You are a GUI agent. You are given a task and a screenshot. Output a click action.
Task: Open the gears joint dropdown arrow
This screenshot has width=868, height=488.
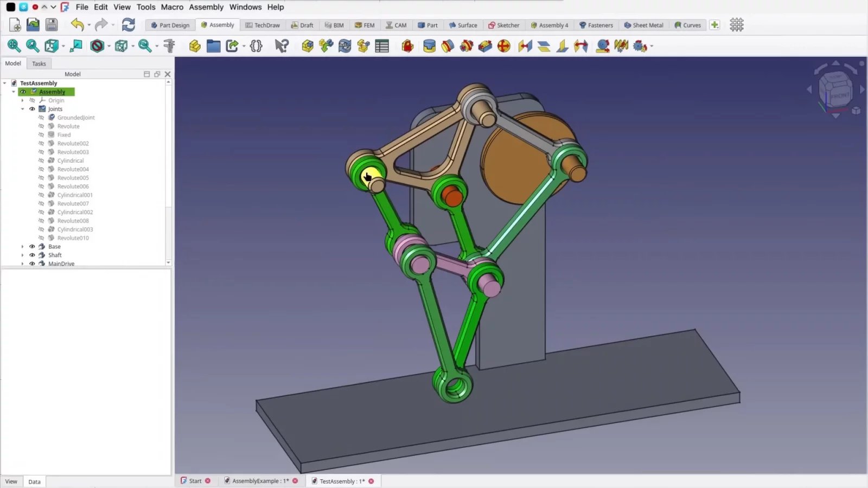pyautogui.click(x=651, y=46)
